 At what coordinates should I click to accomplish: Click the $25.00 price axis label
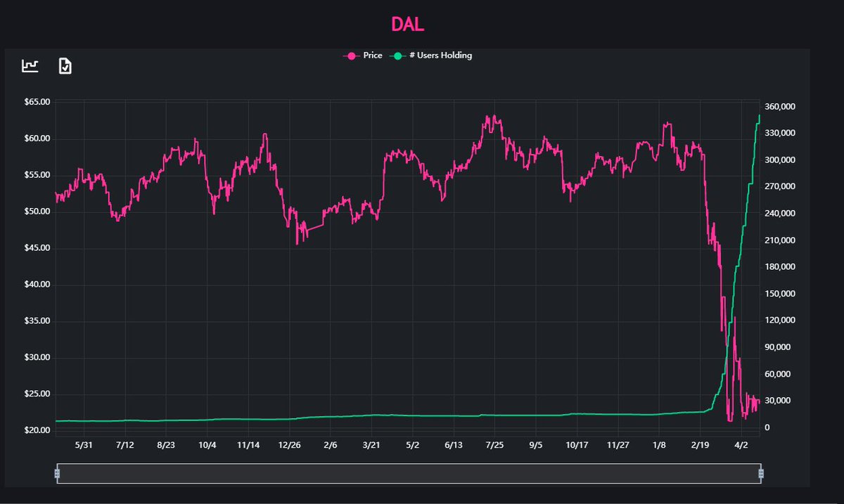[x=37, y=394]
